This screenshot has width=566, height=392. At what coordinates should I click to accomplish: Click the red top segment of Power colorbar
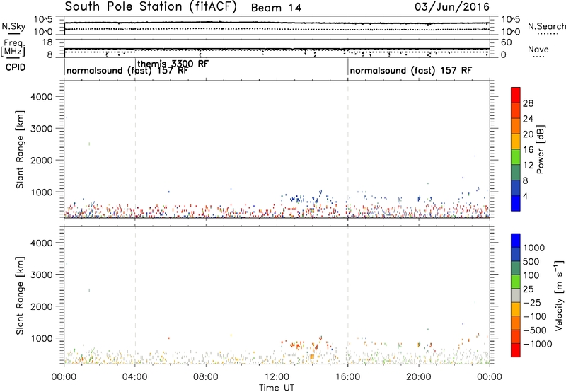point(516,95)
